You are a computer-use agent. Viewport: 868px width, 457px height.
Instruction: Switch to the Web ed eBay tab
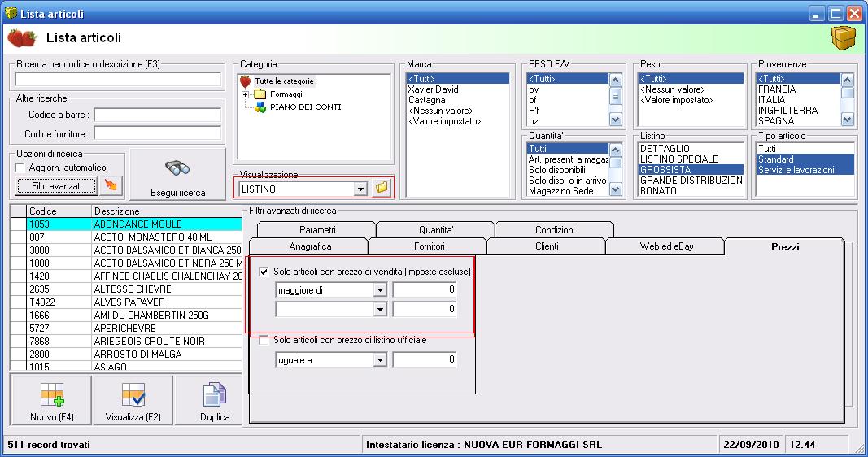click(666, 246)
